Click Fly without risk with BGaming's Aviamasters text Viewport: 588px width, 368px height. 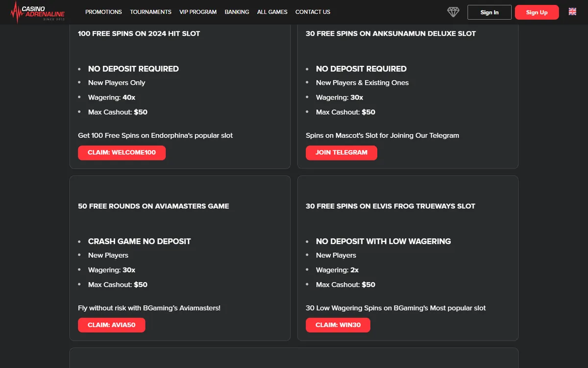tap(149, 308)
